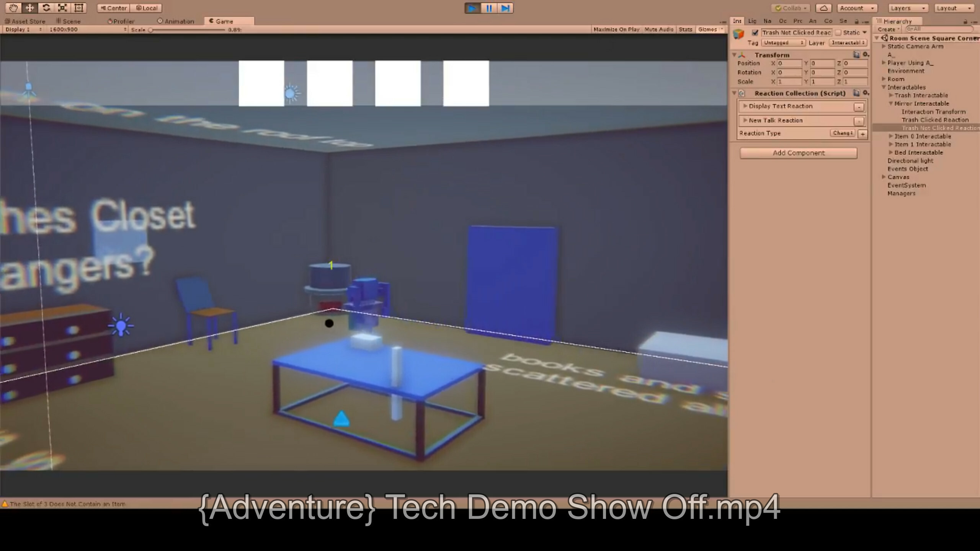Select the Rect transform tool icon

point(79,8)
